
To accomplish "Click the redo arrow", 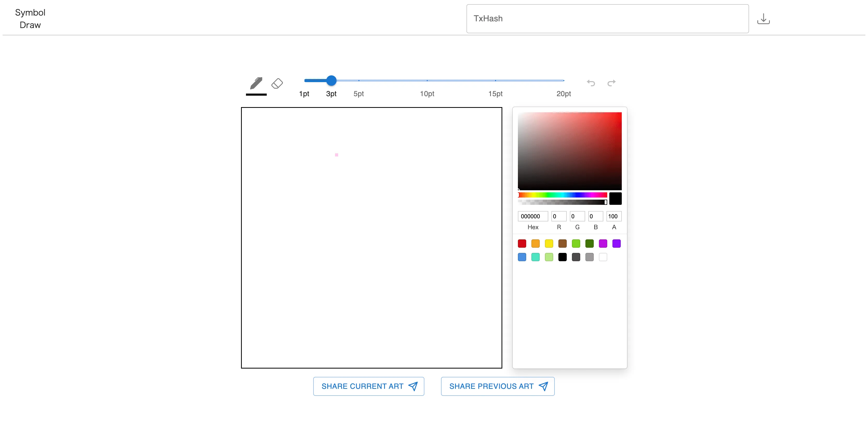I will (x=612, y=83).
